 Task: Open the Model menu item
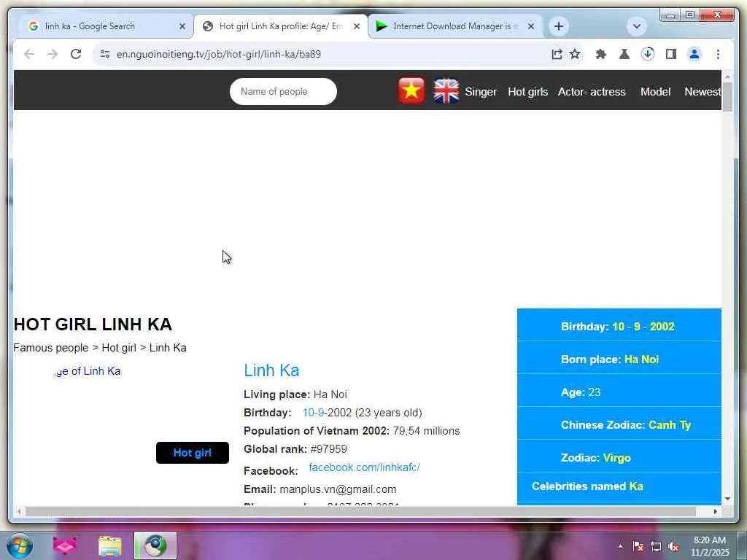click(656, 92)
